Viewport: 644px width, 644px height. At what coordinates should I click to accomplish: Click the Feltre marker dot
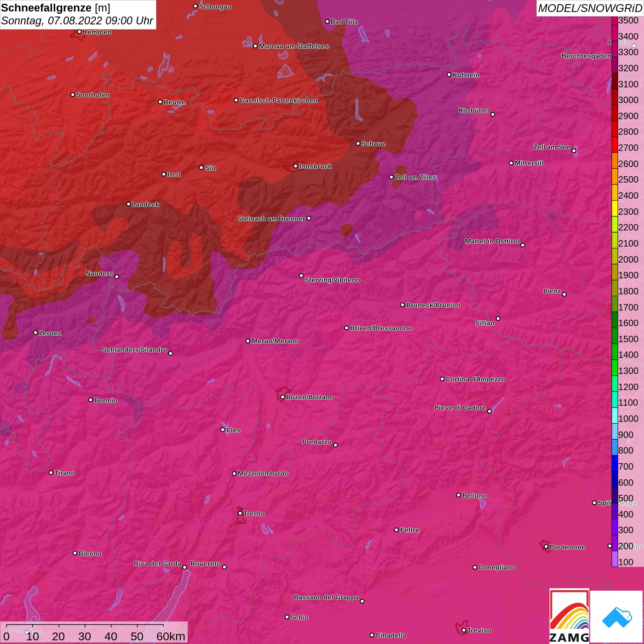click(397, 530)
